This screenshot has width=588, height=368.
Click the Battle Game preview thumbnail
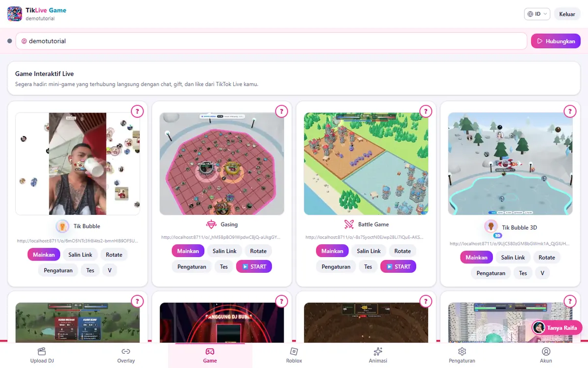(x=366, y=164)
